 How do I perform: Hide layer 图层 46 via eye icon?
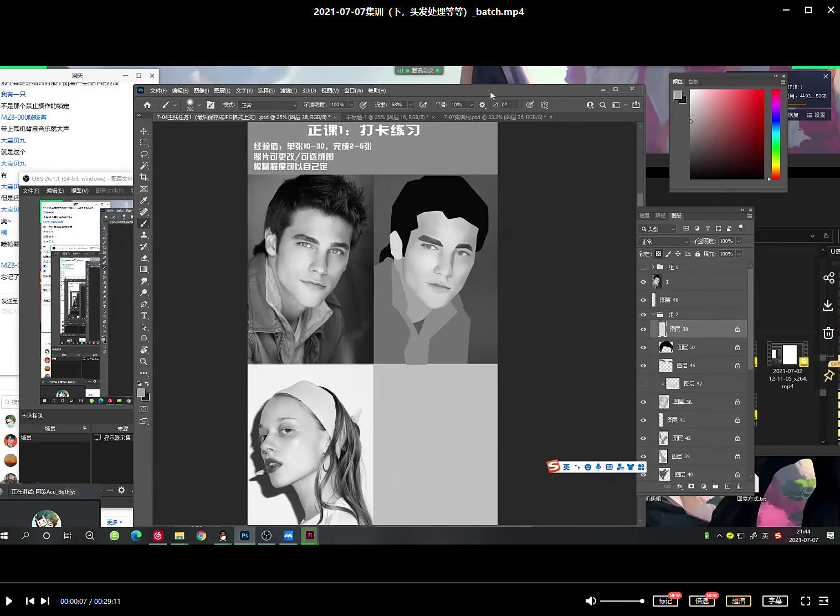[643, 300]
